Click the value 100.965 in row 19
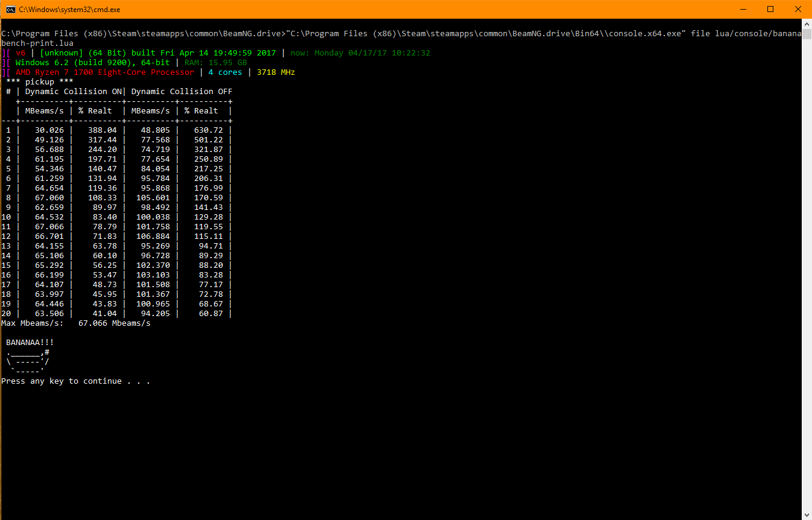 (153, 304)
